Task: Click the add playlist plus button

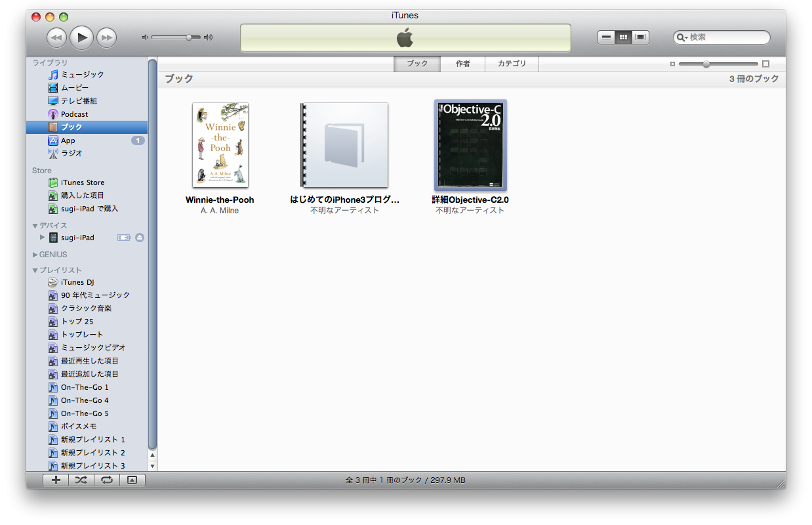Action: [56, 480]
